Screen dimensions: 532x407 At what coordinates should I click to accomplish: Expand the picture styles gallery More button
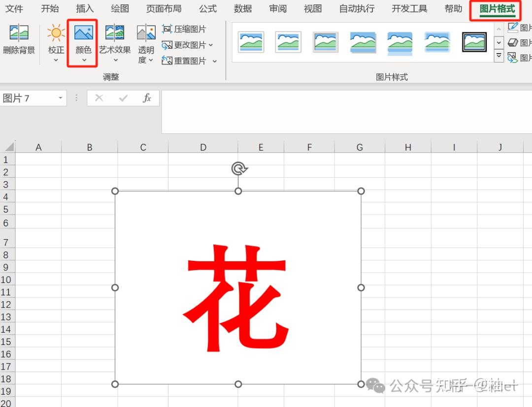[499, 56]
